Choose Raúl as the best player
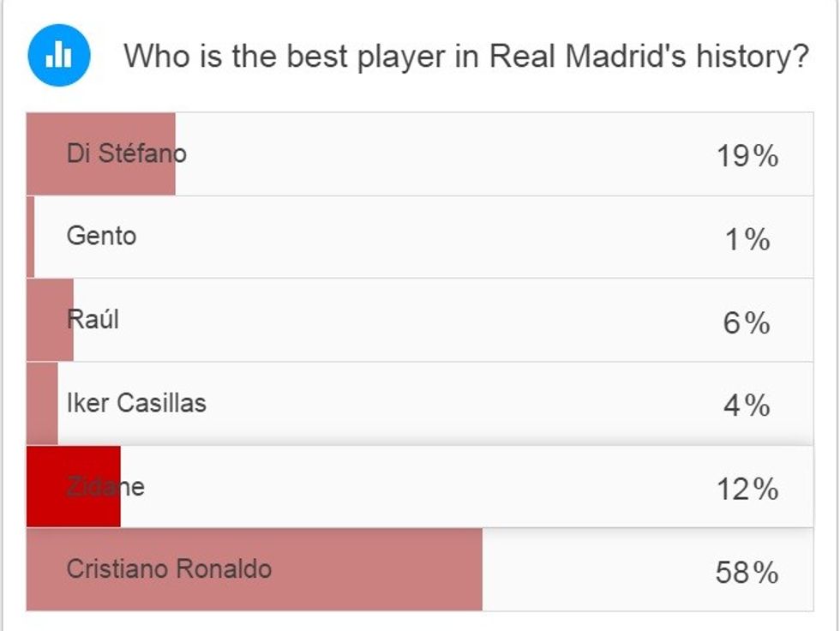The height and width of the screenshot is (631, 840). (x=93, y=320)
